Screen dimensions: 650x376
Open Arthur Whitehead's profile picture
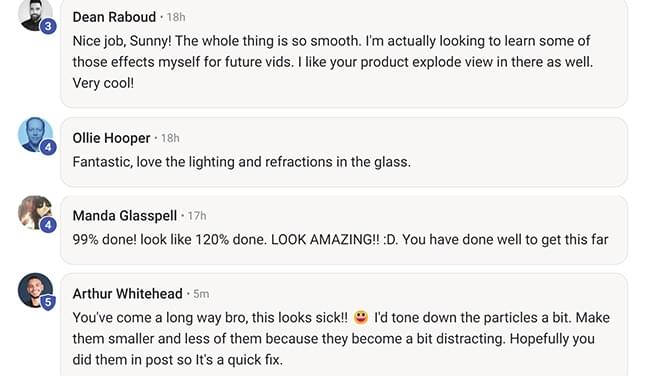pyautogui.click(x=35, y=290)
